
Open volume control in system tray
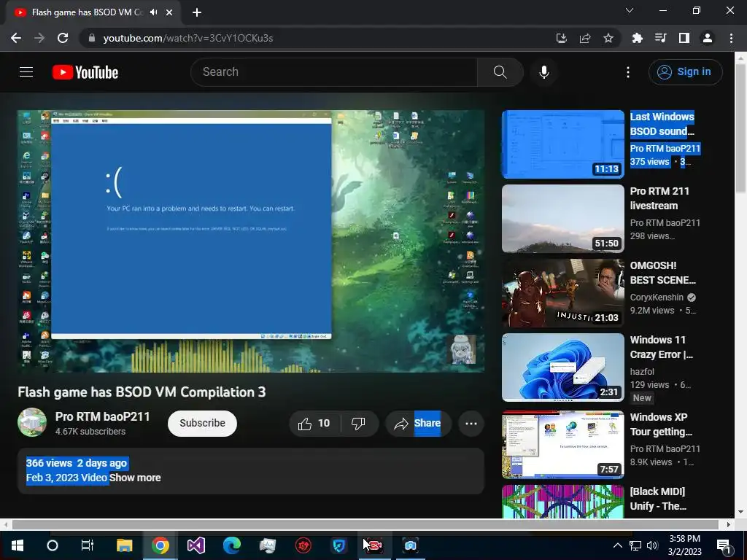[652, 545]
